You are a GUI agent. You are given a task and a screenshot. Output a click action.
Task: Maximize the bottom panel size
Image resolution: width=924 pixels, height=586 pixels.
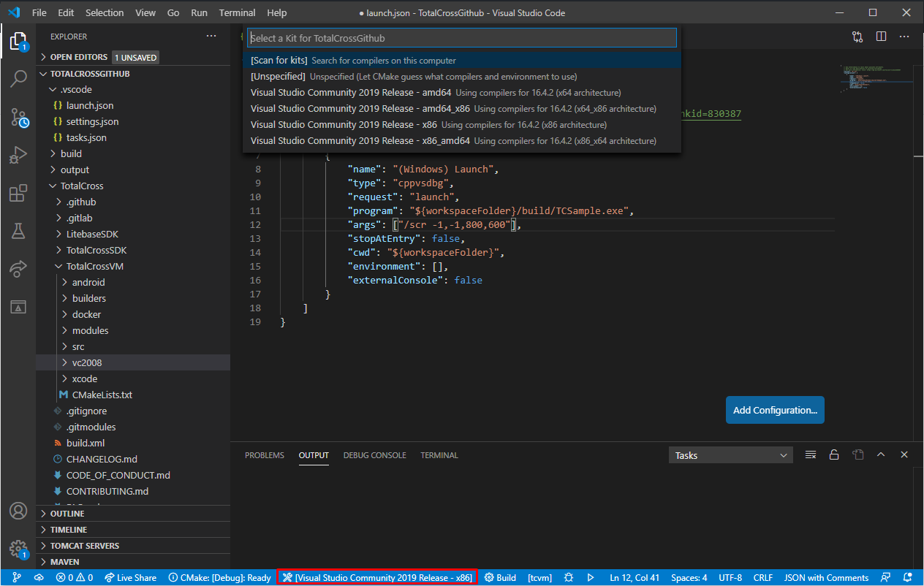pos(881,454)
